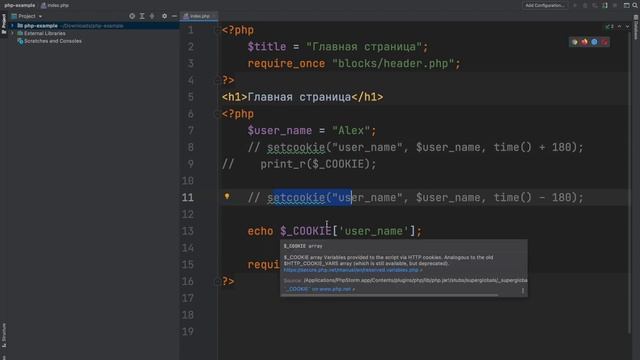Click the Stop icon in top toolbar
The height and width of the screenshot is (360, 640).
coord(615,5)
